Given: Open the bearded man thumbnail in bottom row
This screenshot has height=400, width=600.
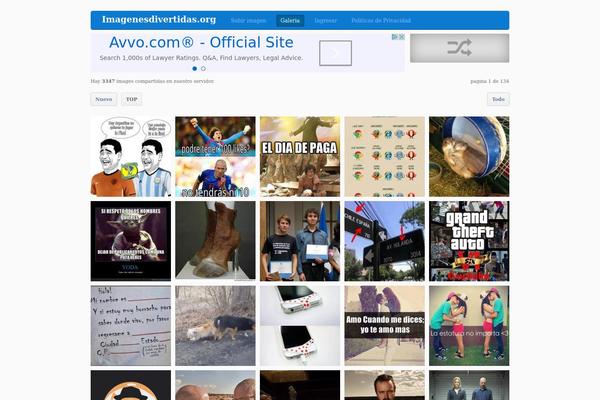Looking at the screenshot, I should 385,385.
